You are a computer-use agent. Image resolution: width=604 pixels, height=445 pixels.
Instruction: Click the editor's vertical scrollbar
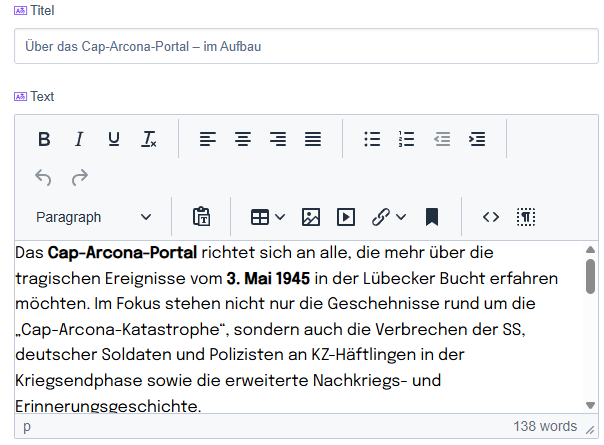[x=590, y=277]
